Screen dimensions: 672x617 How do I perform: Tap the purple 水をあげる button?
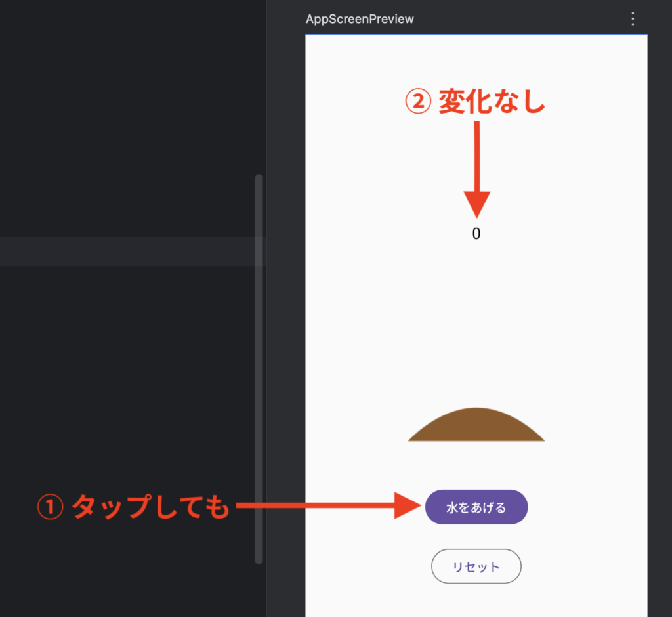476,507
